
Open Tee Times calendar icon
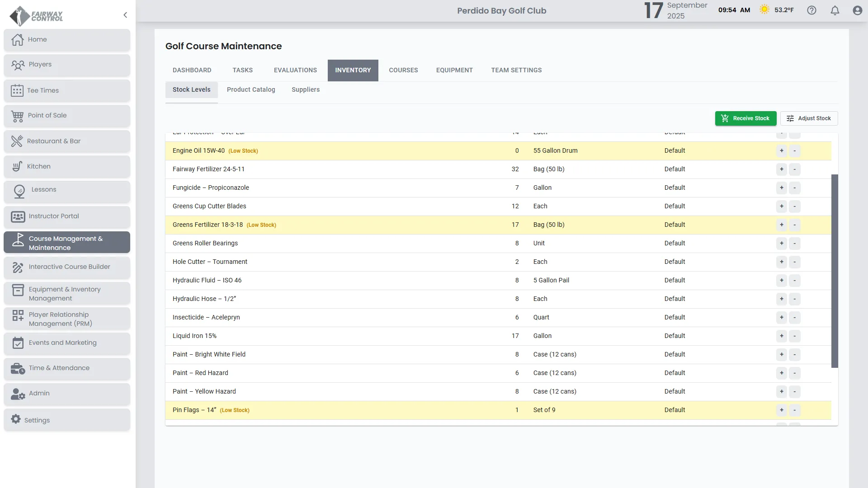[x=17, y=91]
